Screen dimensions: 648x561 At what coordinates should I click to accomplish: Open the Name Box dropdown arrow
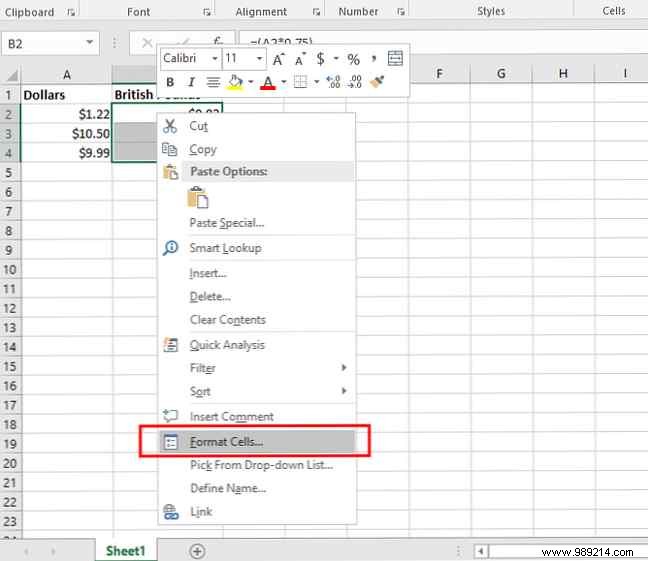tap(89, 43)
